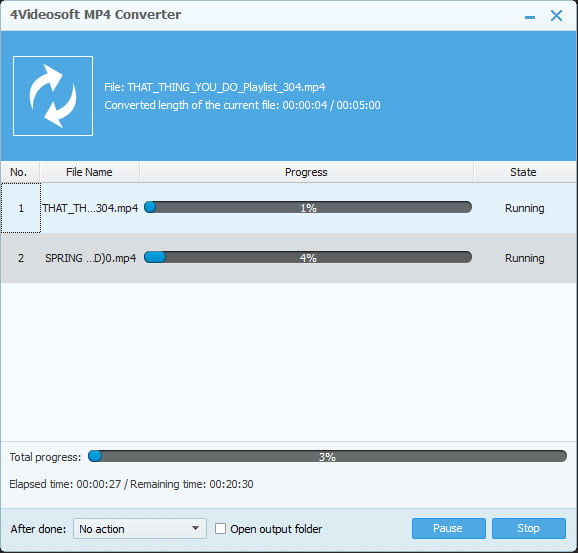Select row SPRING ...D)0.mp4
Screen dimensions: 578x553
pos(289,258)
